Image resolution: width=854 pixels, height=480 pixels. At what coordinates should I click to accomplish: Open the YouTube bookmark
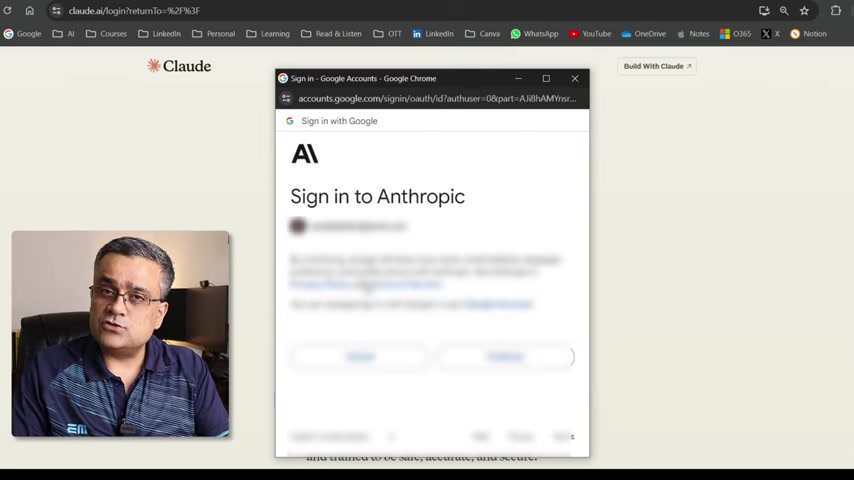point(590,34)
